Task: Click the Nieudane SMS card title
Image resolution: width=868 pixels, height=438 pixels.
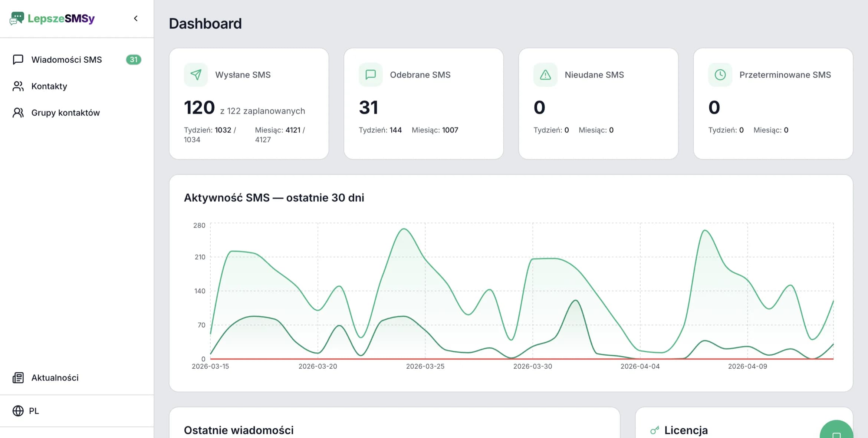Action: (x=594, y=75)
